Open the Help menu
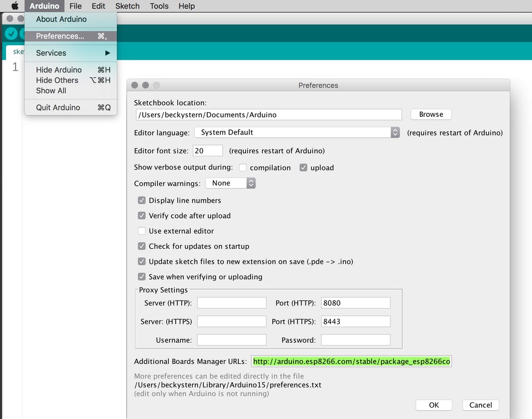 click(x=187, y=6)
